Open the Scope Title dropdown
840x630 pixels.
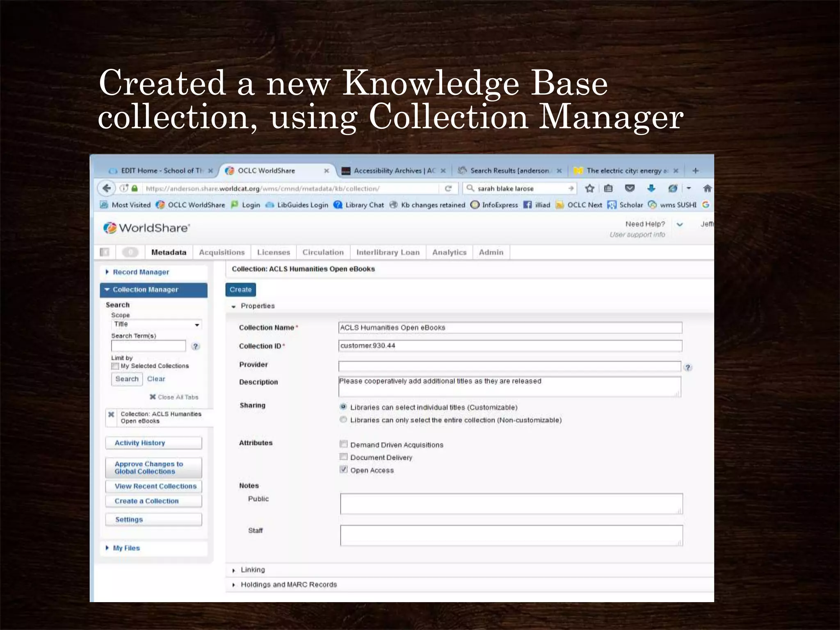click(156, 324)
